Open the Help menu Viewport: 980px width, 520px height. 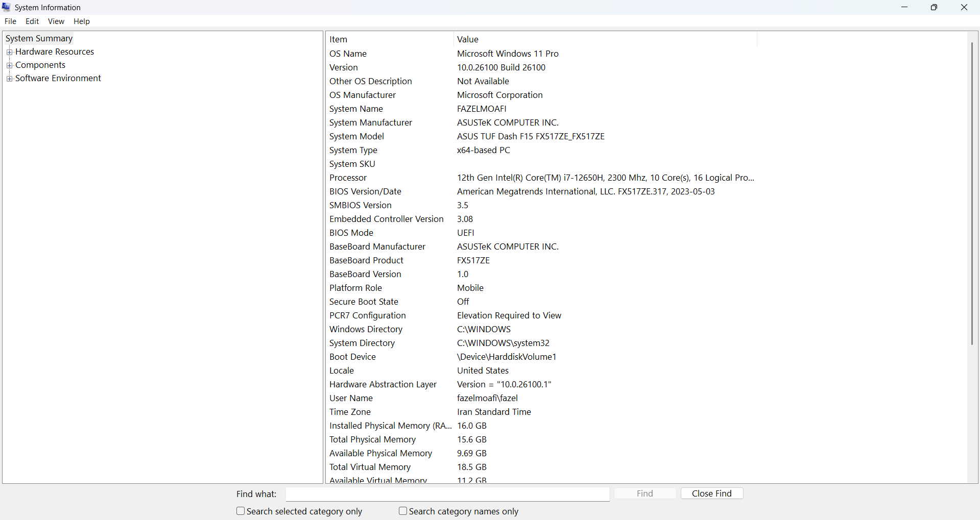click(x=82, y=21)
